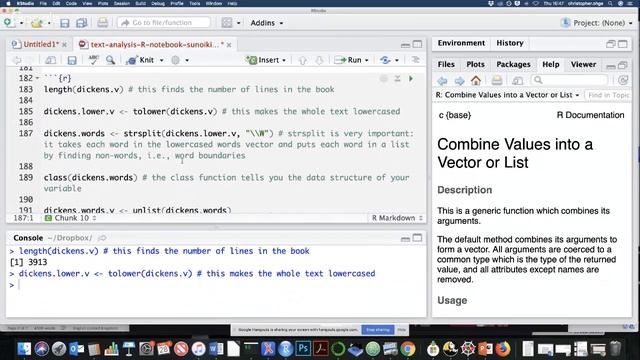Run the selected lines
Image resolution: width=640 pixels, height=360 pixels.
[348, 60]
